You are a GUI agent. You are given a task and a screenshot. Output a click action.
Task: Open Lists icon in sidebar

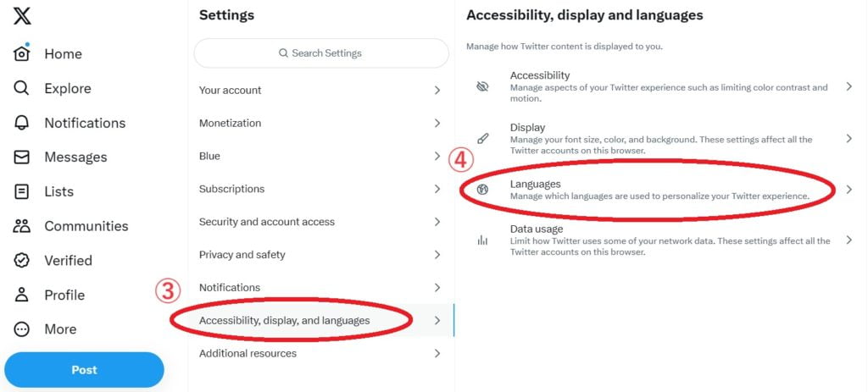[x=22, y=191]
